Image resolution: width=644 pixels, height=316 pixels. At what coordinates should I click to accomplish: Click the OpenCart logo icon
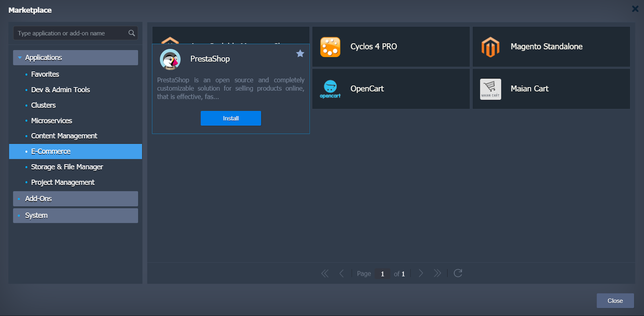(330, 89)
